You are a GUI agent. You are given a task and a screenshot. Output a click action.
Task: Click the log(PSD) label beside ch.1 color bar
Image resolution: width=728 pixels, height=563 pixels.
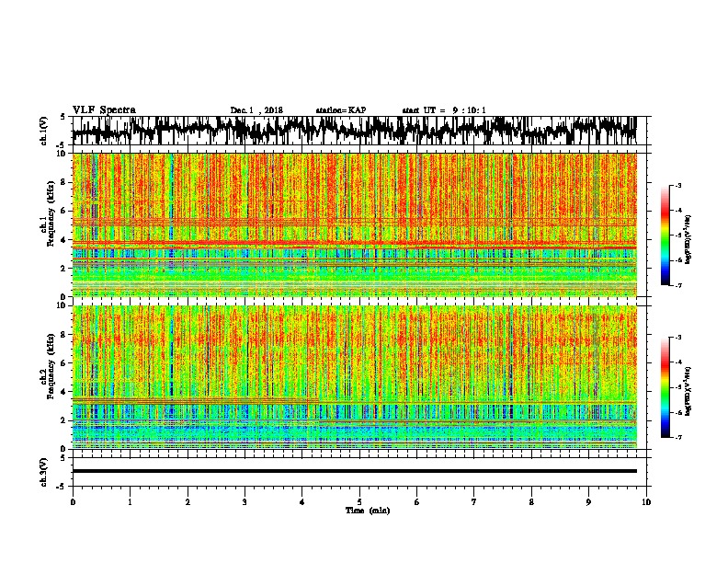[x=688, y=239]
